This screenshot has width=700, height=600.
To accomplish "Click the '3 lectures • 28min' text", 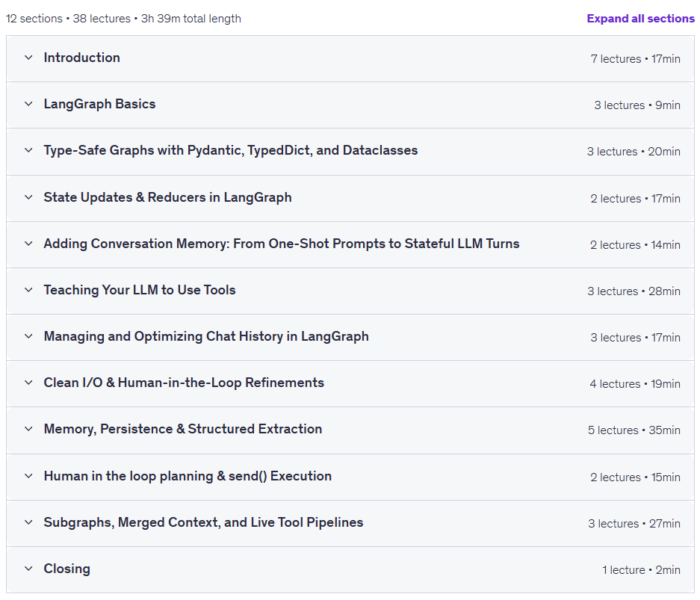I will pos(634,291).
